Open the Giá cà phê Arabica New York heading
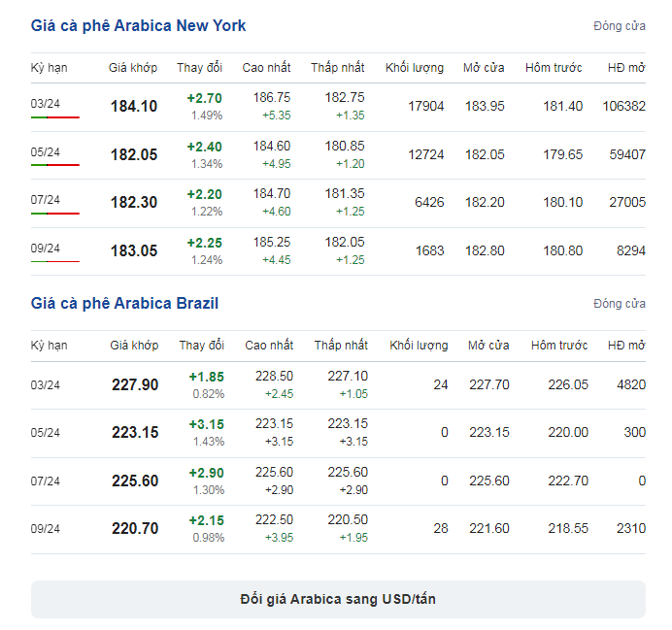 [x=138, y=25]
